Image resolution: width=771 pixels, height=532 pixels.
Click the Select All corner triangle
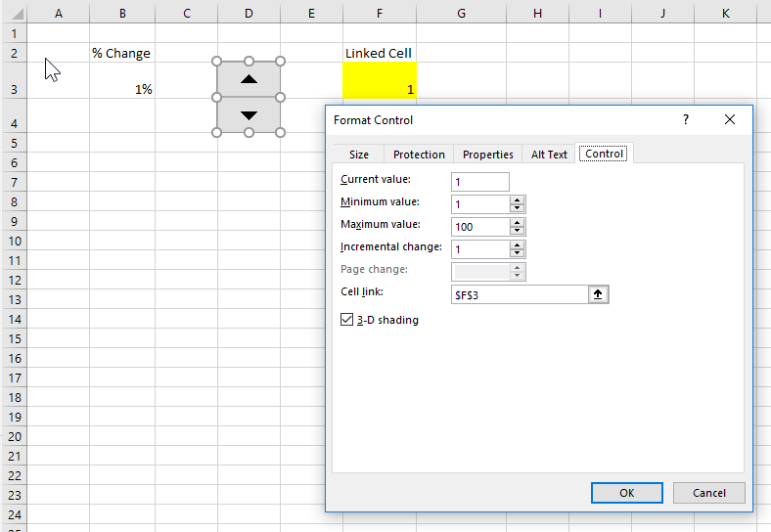click(x=17, y=13)
